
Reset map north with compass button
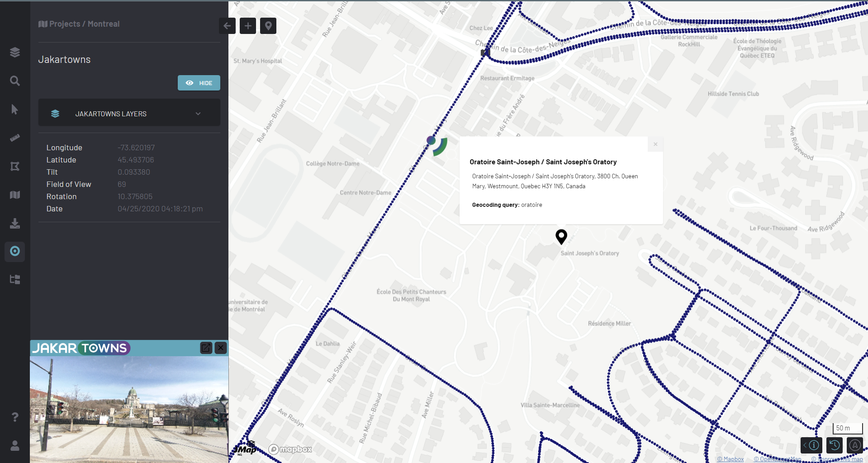(x=855, y=445)
